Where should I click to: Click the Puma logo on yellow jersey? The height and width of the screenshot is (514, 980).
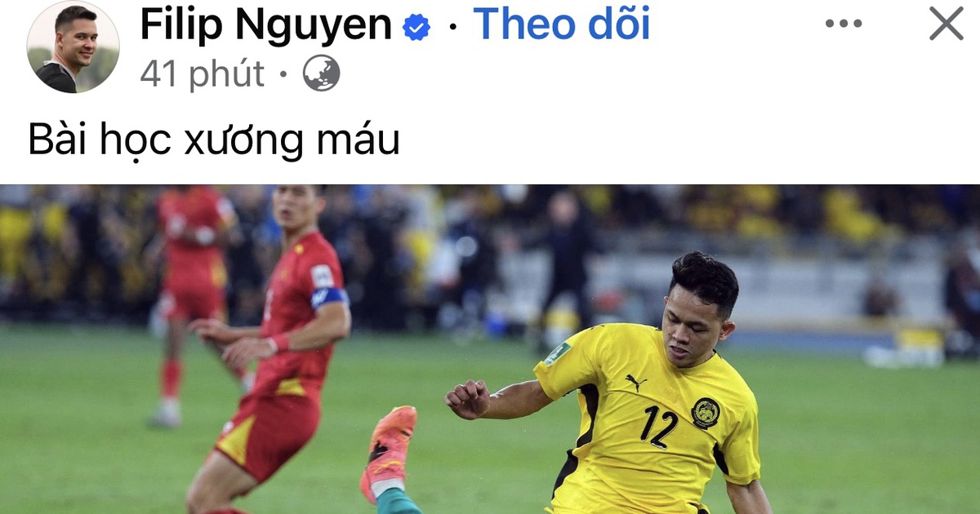tap(636, 382)
